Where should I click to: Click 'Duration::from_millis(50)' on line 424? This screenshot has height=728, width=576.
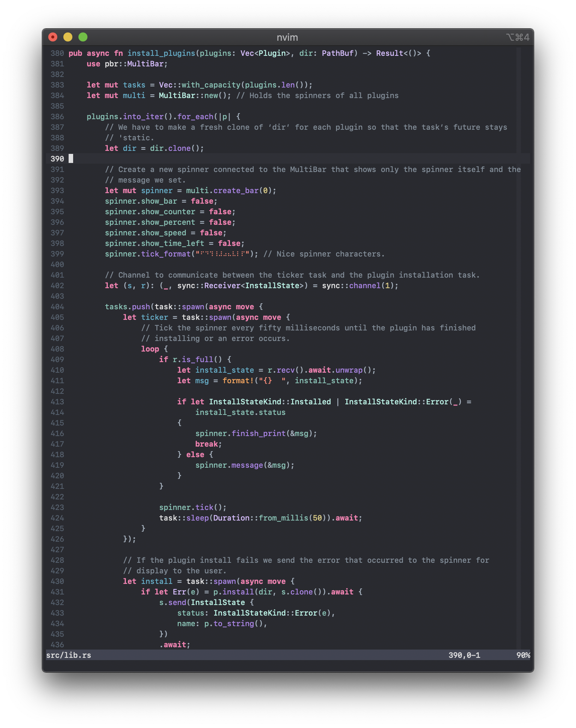point(270,518)
